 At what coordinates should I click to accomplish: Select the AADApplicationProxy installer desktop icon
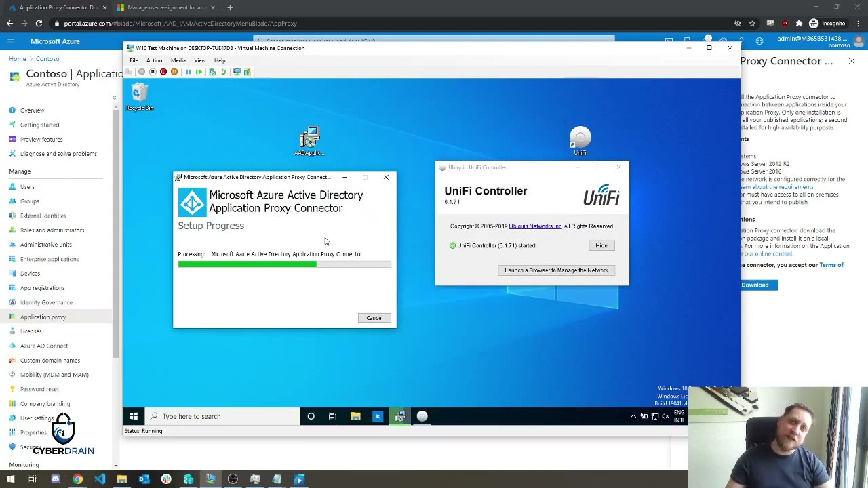click(x=309, y=141)
